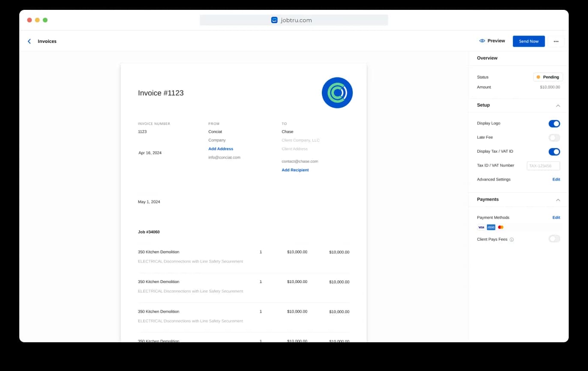Enable the Late Fee toggle
This screenshot has height=371, width=588.
tap(554, 138)
